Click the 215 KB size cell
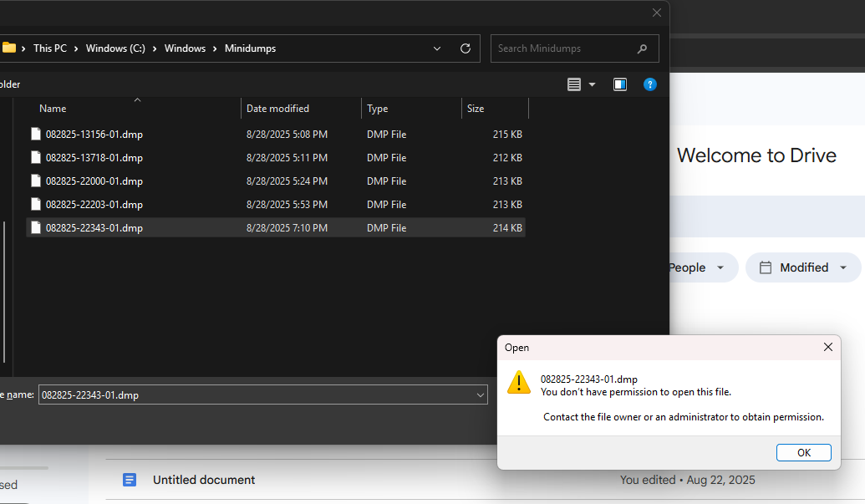The height and width of the screenshot is (504, 865). (507, 134)
